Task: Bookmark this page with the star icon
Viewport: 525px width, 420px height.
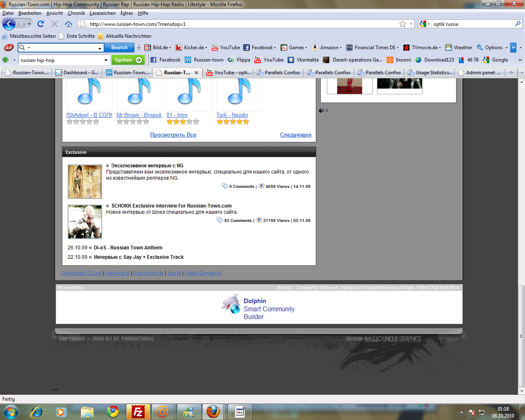Action: (403, 24)
